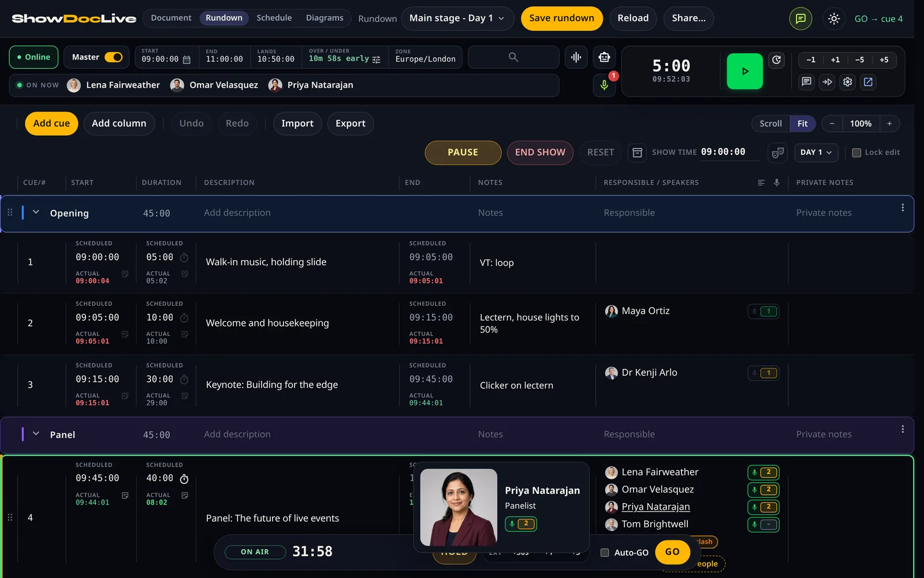Viewport: 924px width, 578px height.
Task: Open Opening group three-dot menu
Action: point(903,208)
